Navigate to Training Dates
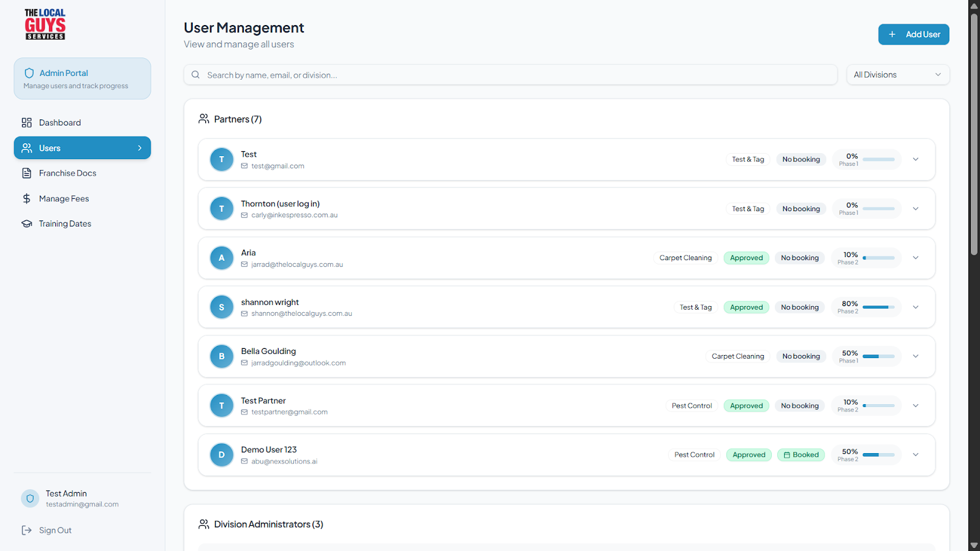980x551 pixels. point(82,224)
